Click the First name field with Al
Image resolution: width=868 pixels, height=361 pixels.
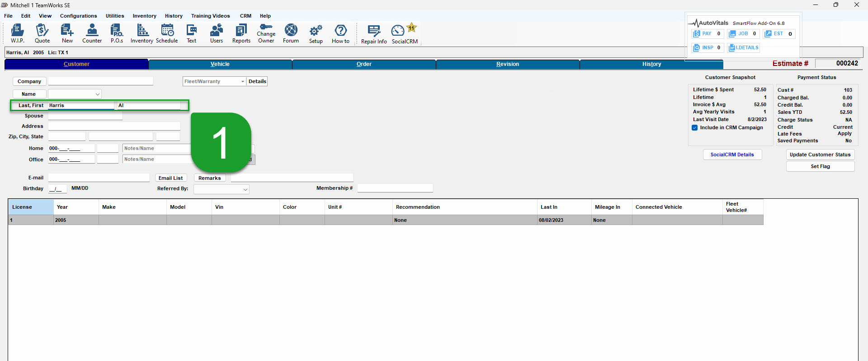pos(149,105)
